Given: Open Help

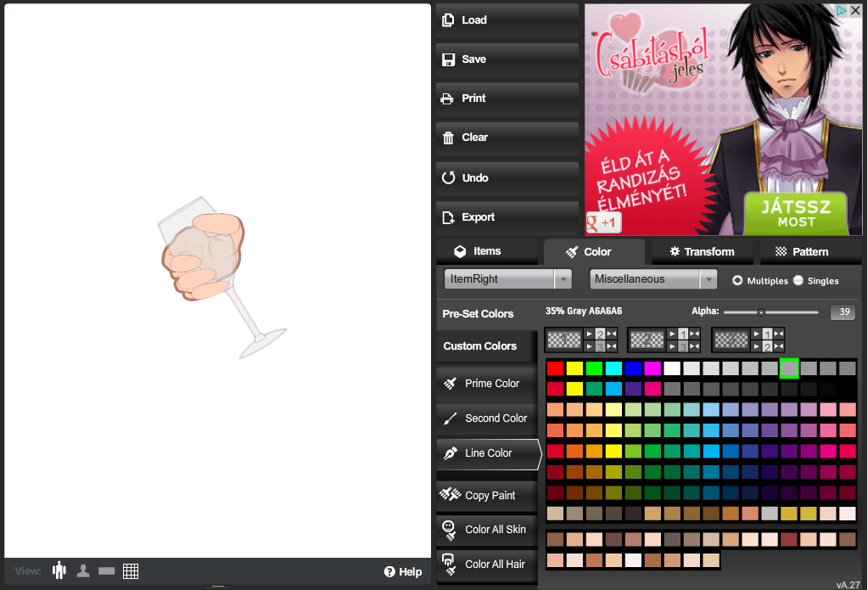Looking at the screenshot, I should point(403,571).
